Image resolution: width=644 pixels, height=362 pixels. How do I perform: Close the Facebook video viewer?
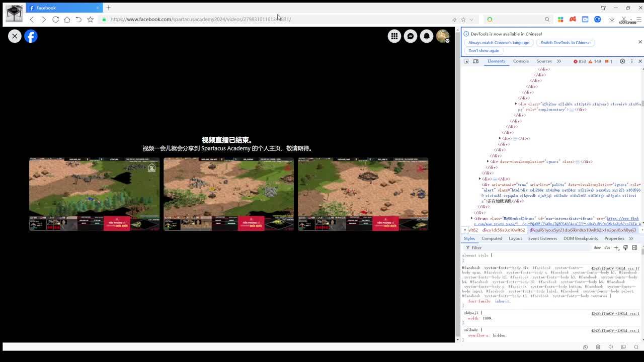pos(15,36)
